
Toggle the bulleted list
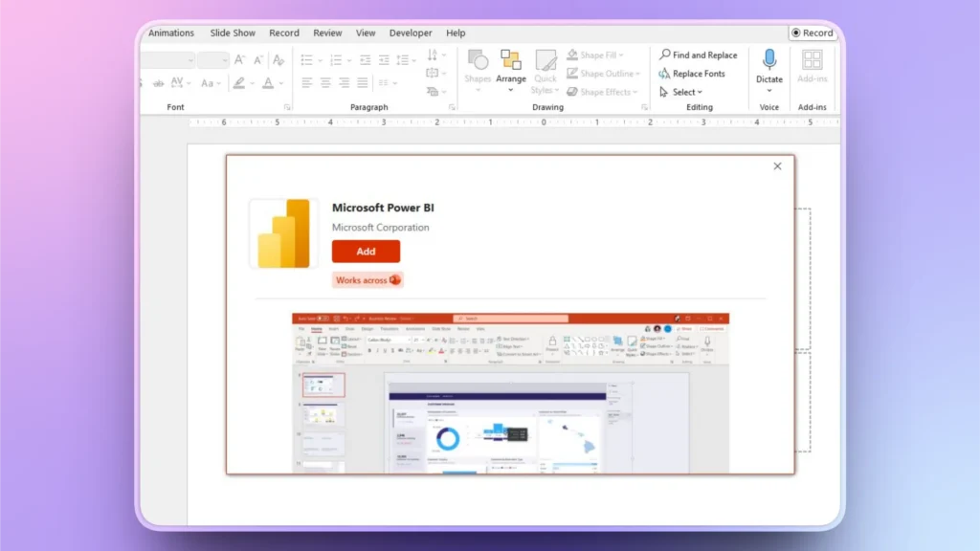point(308,59)
